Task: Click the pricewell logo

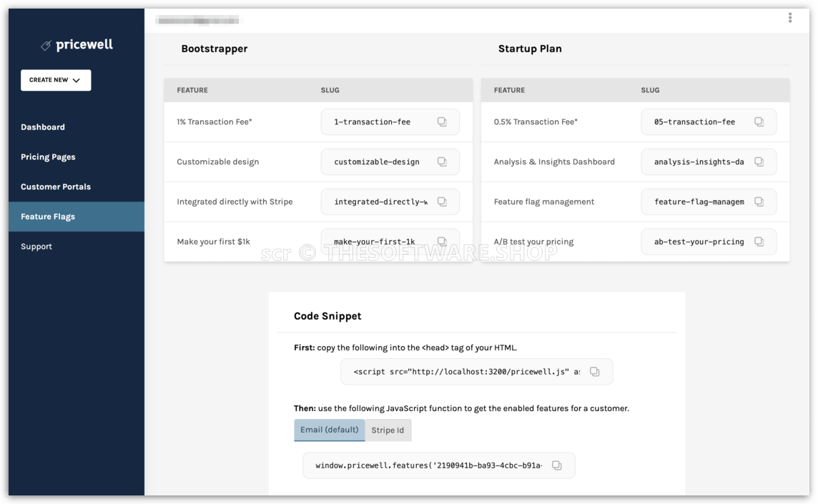Action: pyautogui.click(x=77, y=45)
